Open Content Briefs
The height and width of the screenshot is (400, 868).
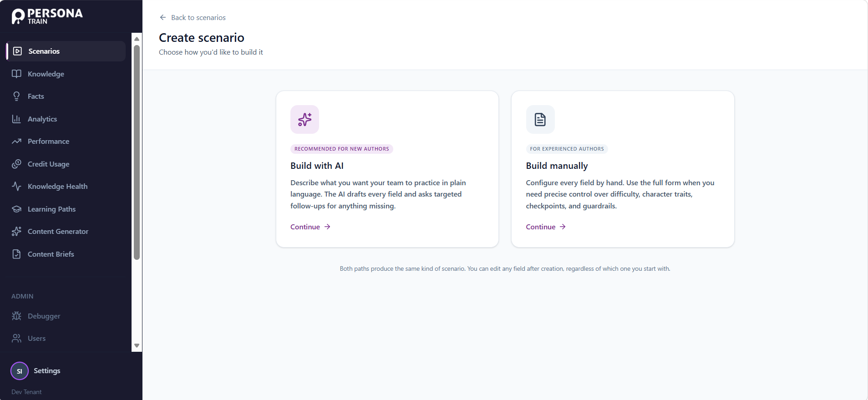66,254
